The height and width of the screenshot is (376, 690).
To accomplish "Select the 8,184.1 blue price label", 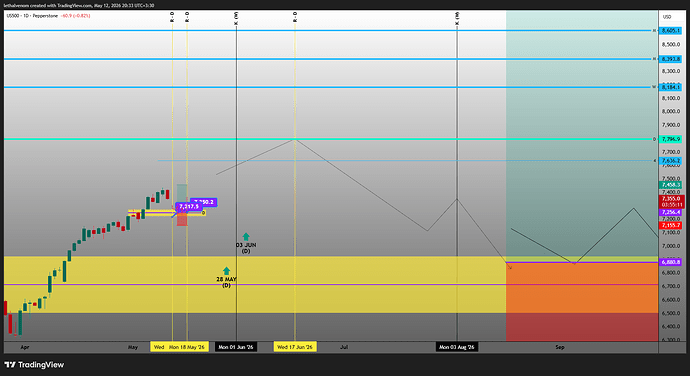I will [x=671, y=87].
